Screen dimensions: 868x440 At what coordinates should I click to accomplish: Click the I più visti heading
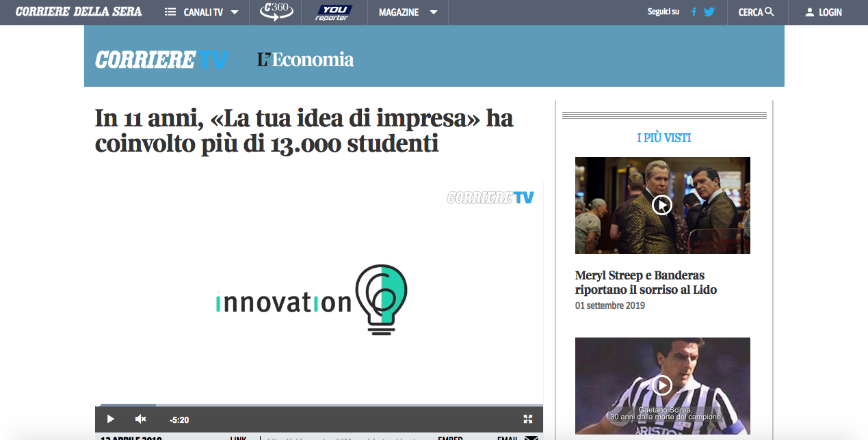click(x=664, y=137)
